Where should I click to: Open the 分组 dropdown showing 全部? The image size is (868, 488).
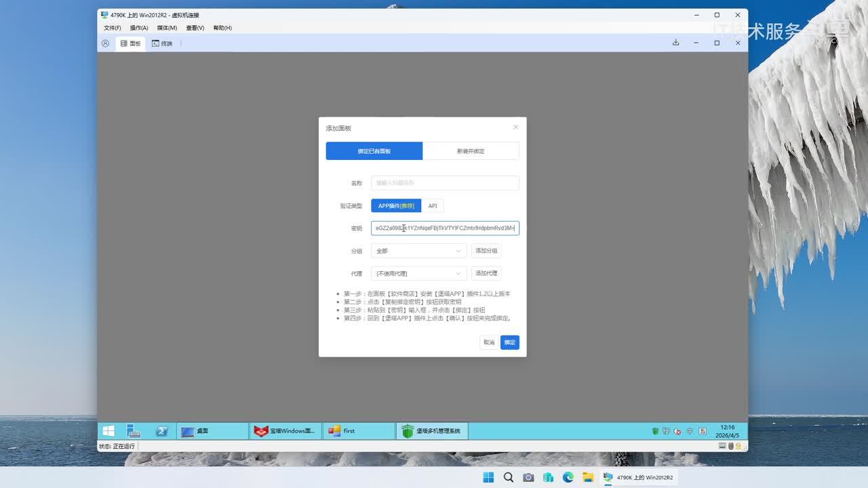point(419,251)
